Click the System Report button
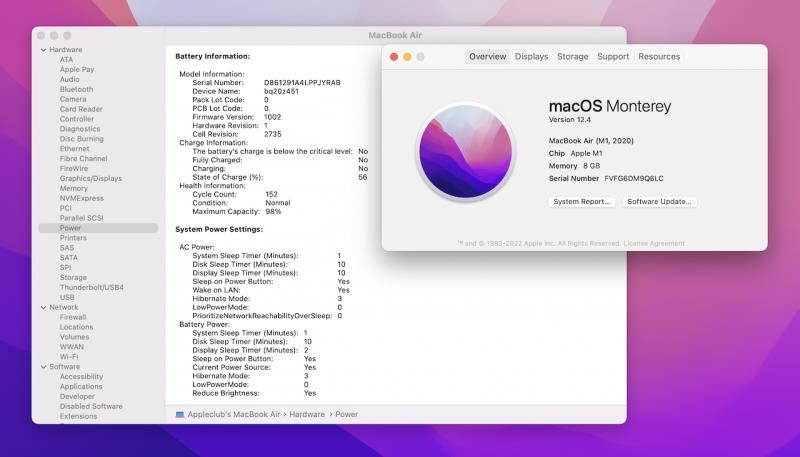 [x=582, y=202]
